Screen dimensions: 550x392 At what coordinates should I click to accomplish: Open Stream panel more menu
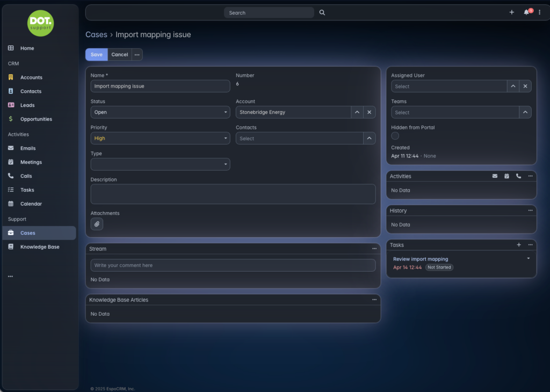[x=374, y=249]
